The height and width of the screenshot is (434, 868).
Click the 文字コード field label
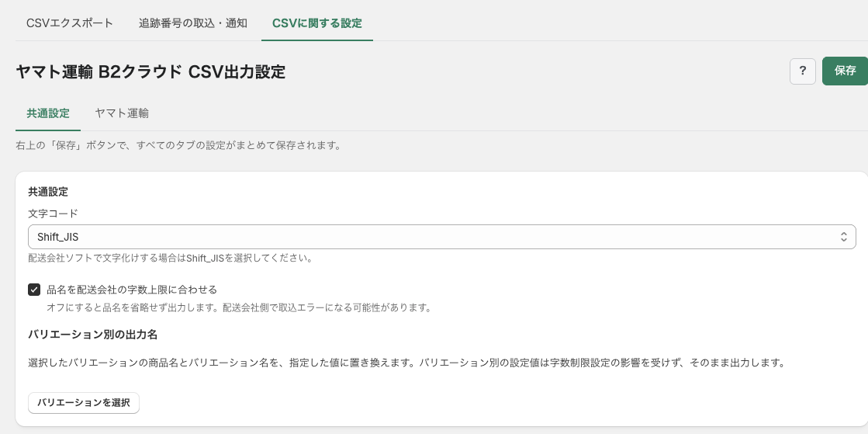(x=54, y=214)
